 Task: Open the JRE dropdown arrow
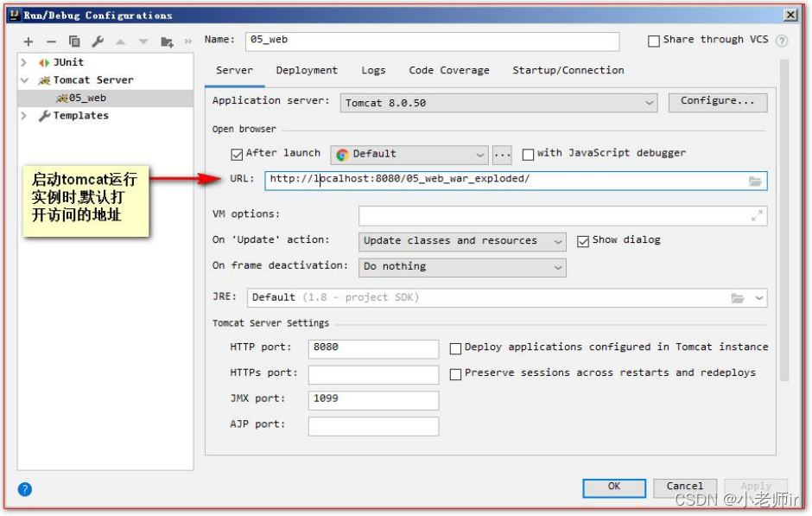coord(759,298)
